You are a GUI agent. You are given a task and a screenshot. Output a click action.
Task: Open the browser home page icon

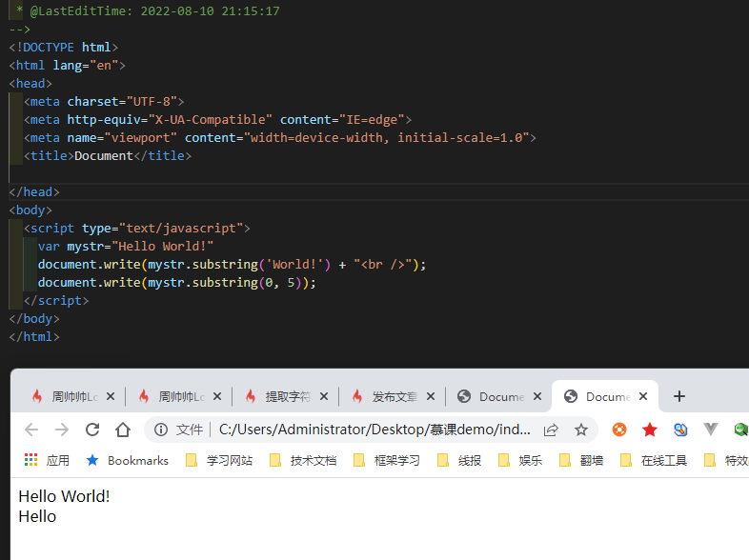[x=123, y=430]
